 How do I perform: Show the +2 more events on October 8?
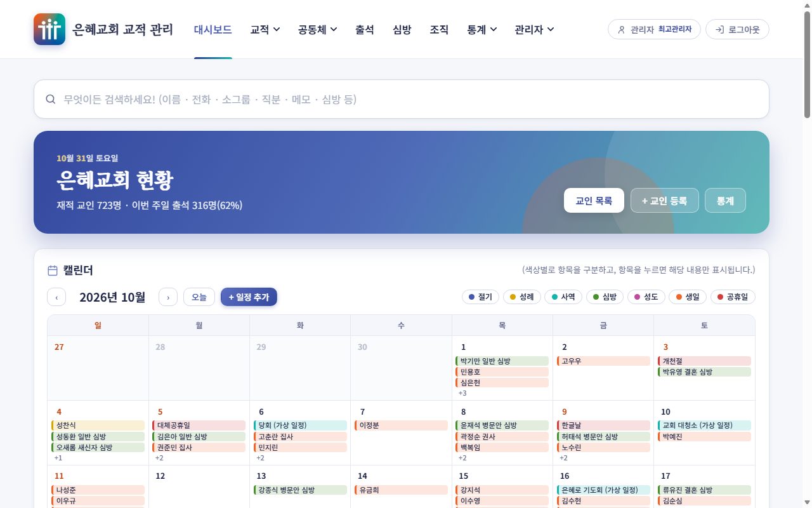(462, 458)
